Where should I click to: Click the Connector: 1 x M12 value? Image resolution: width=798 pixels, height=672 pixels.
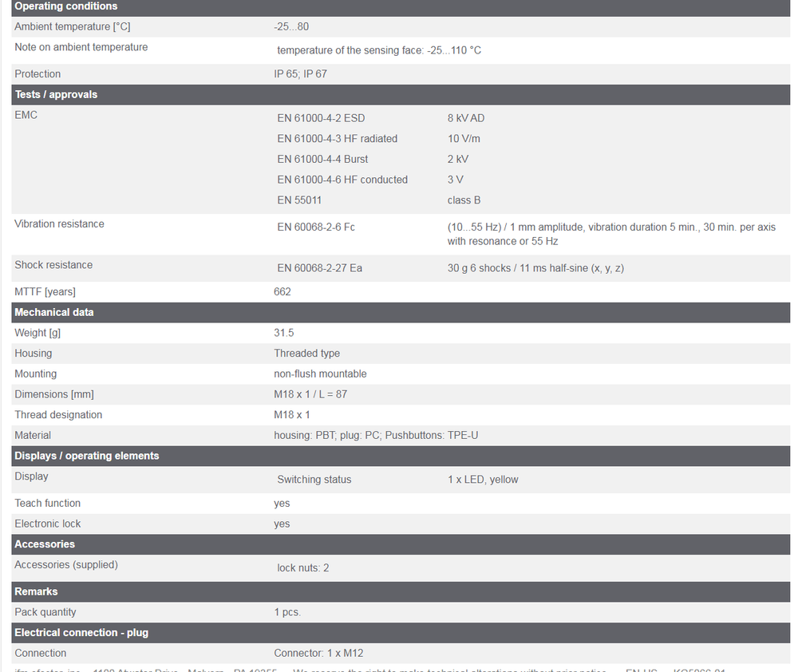tap(318, 653)
